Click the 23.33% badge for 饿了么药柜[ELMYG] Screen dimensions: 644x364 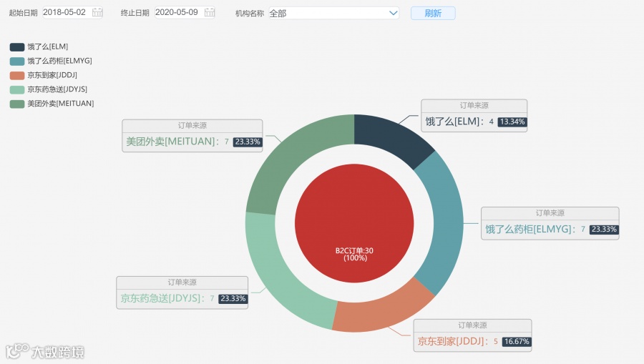pos(604,230)
